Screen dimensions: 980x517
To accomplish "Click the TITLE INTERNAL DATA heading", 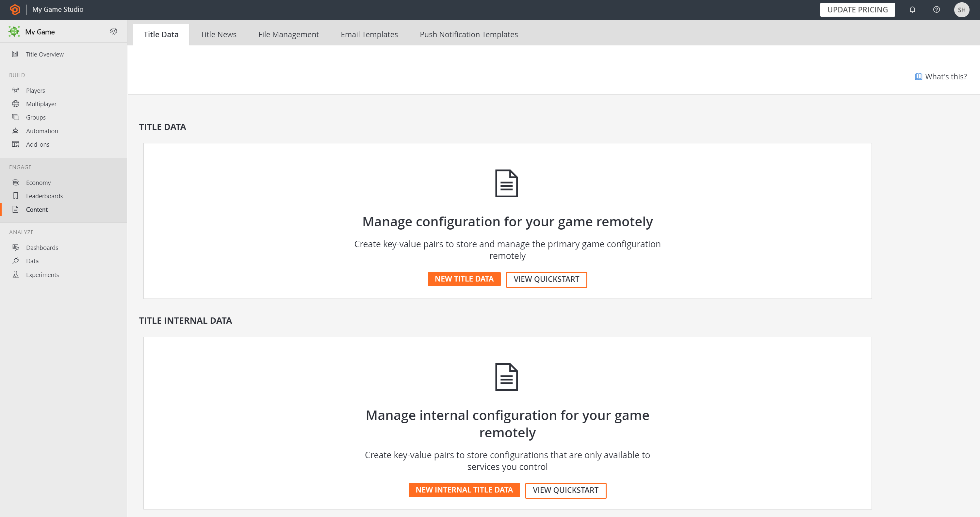I will tap(185, 320).
